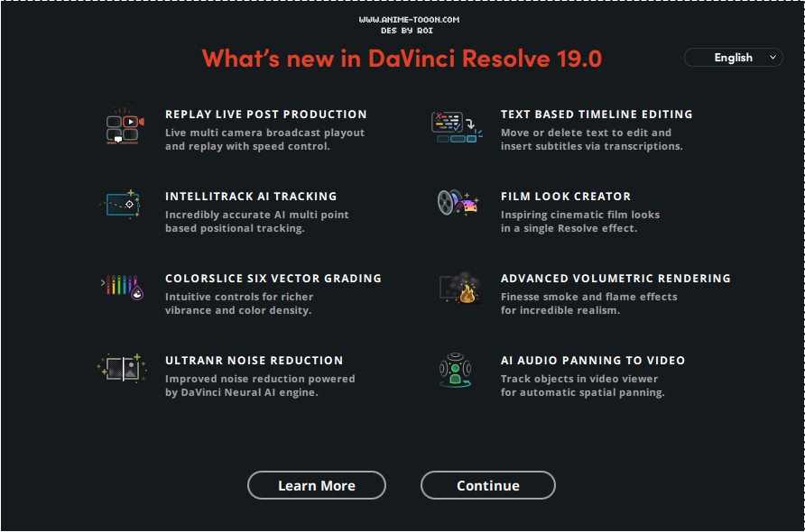The height and width of the screenshot is (532, 805).
Task: Select the 'INTELLITRACK AI TRACKING' heading
Action: pos(251,197)
